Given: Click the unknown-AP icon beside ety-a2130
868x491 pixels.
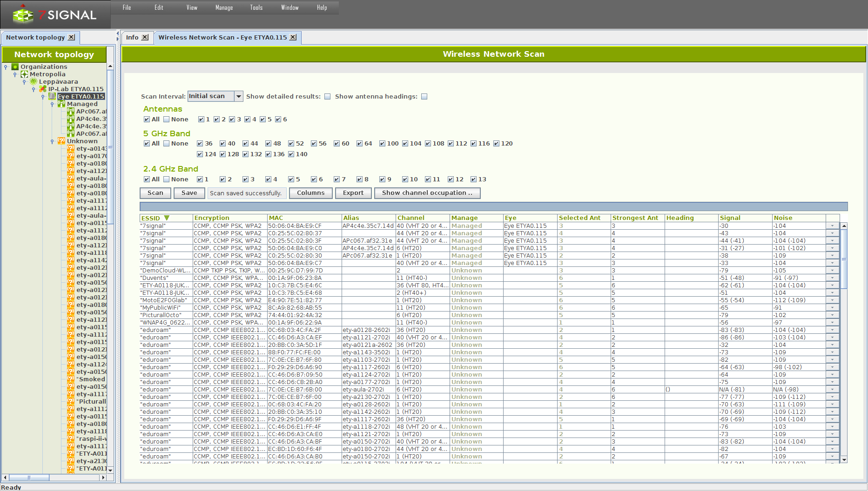Looking at the screenshot, I should pyautogui.click(x=71, y=461).
